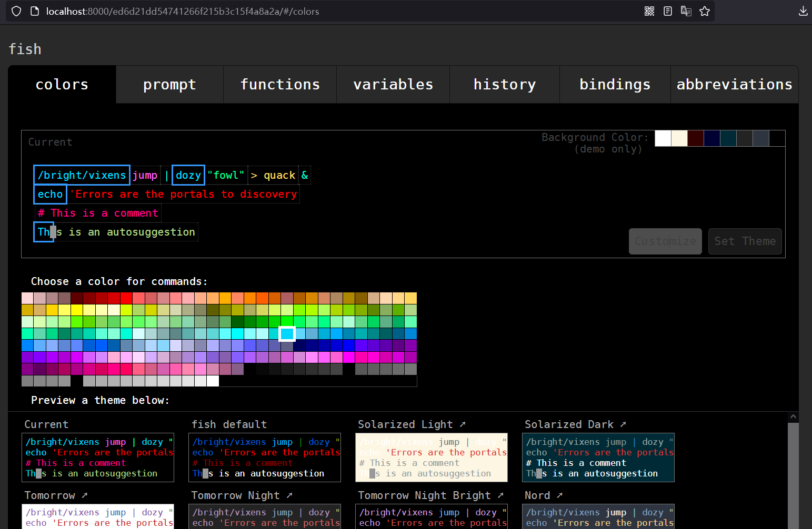Select the echo token in the preview
The height and width of the screenshot is (529, 812).
(x=49, y=194)
